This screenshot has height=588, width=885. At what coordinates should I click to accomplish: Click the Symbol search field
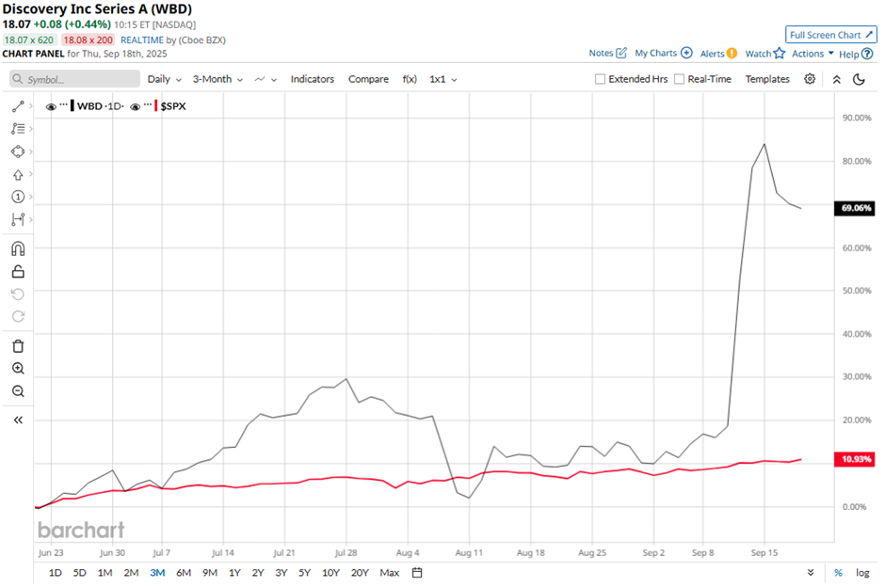click(x=74, y=79)
